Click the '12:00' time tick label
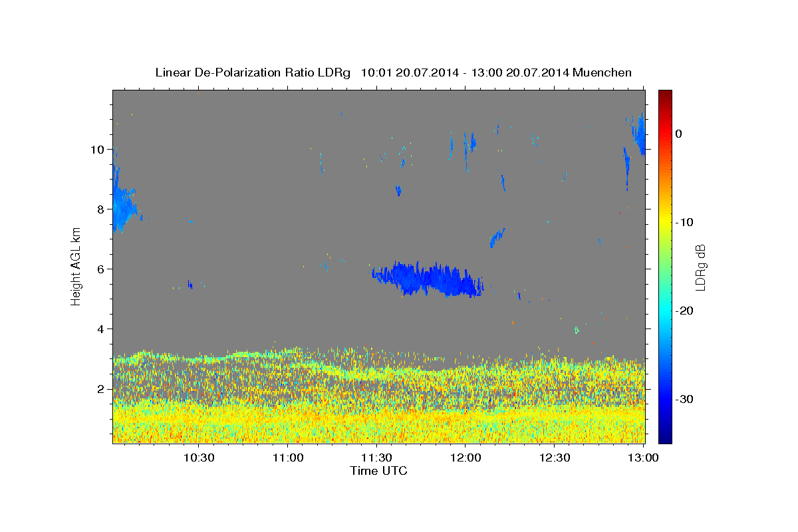Screen dimensions: 798x532 click(466, 458)
